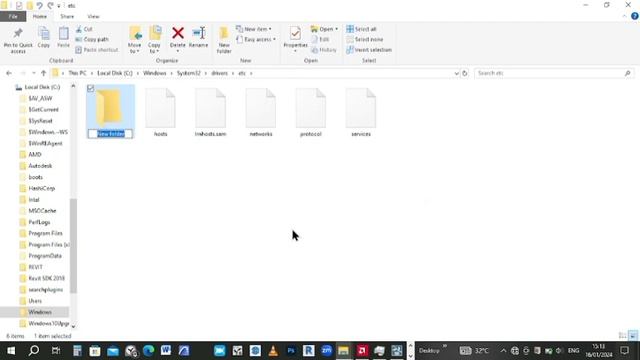Switch to the View ribbon tab
640x360 pixels.
click(93, 16)
